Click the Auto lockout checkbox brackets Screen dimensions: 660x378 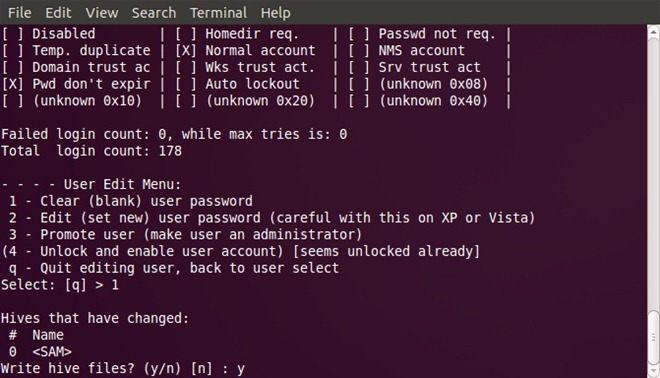[186, 84]
